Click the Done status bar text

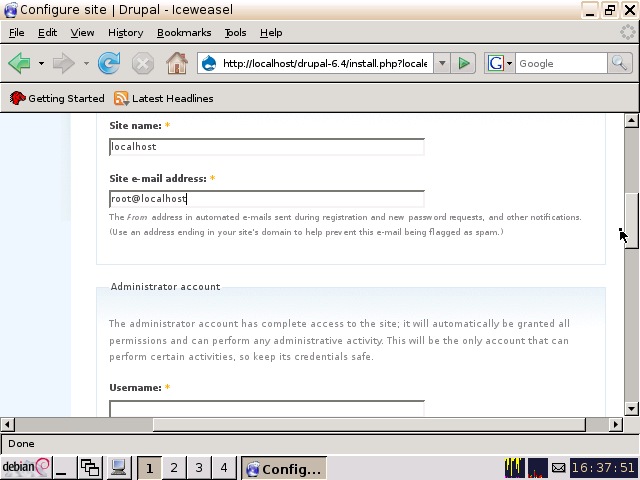coord(21,444)
